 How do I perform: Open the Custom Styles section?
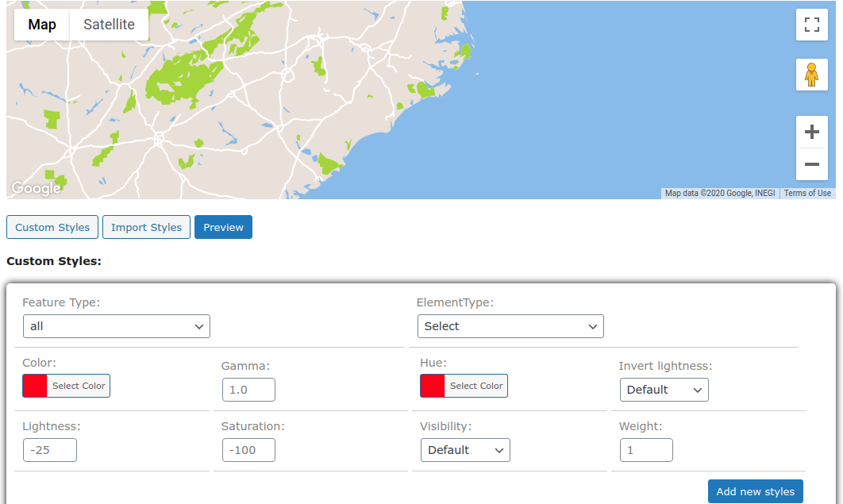(x=52, y=227)
